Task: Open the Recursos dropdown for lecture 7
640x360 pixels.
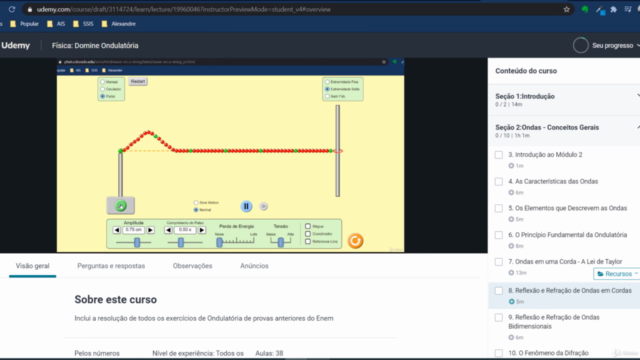Action: click(617, 274)
